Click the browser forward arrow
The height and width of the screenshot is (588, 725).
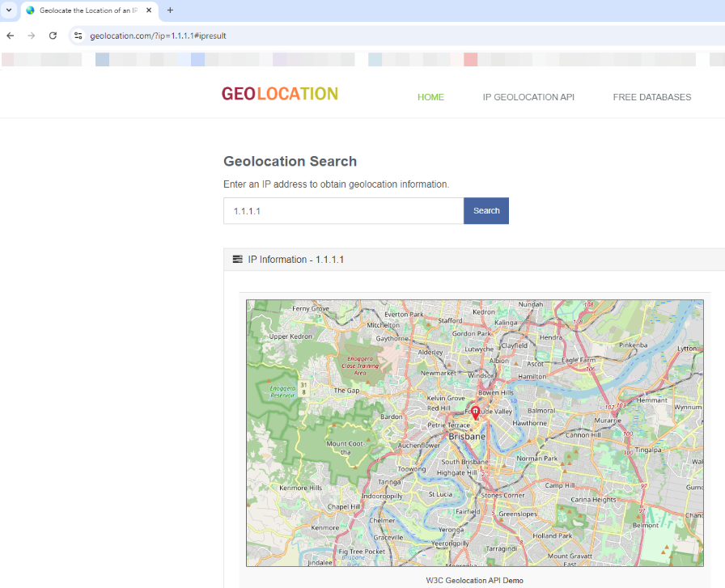point(31,36)
